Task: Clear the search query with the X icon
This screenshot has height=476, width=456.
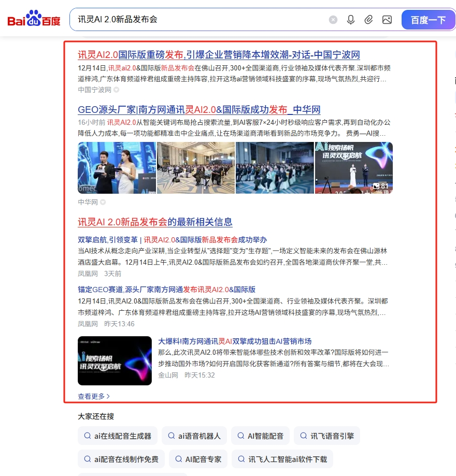Action: 333,20
